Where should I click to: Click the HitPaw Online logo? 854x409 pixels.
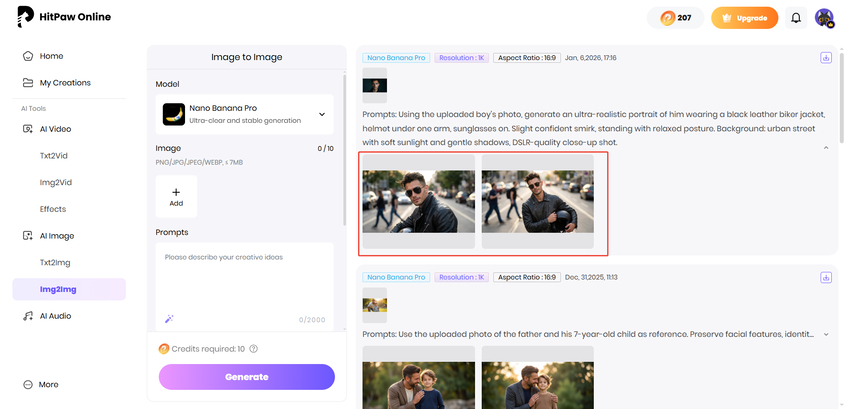coord(64,18)
